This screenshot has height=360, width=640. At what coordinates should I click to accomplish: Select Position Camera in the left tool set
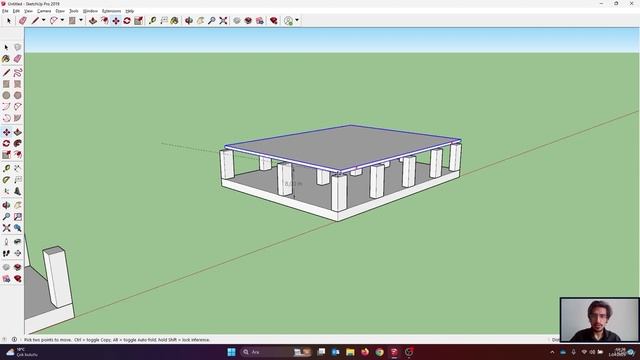pyautogui.click(x=6, y=242)
